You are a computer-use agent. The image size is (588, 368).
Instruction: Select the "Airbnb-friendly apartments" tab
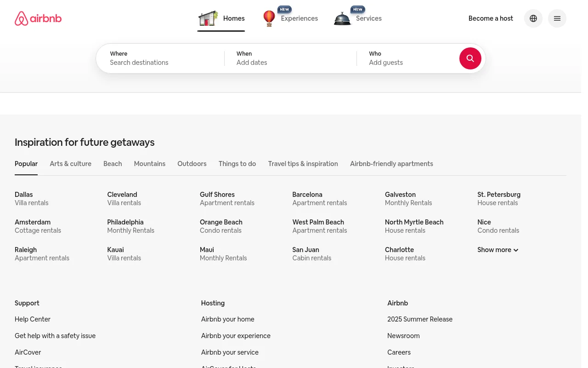coord(391,164)
